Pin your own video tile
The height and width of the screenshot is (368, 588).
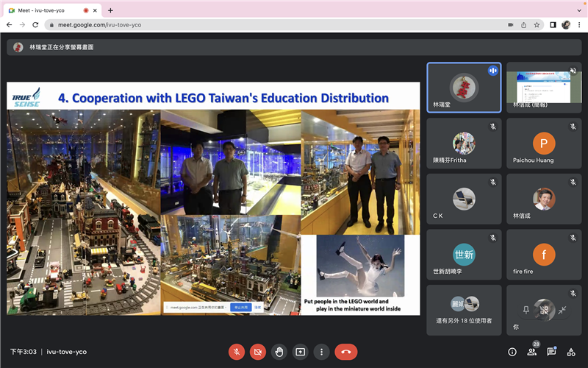526,310
